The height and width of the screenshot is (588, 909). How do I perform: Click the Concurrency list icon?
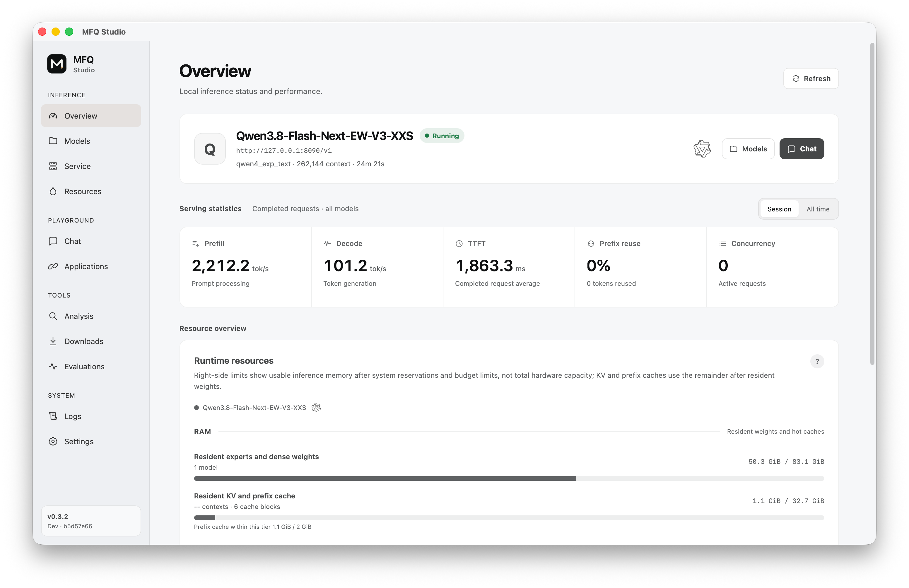[722, 243]
